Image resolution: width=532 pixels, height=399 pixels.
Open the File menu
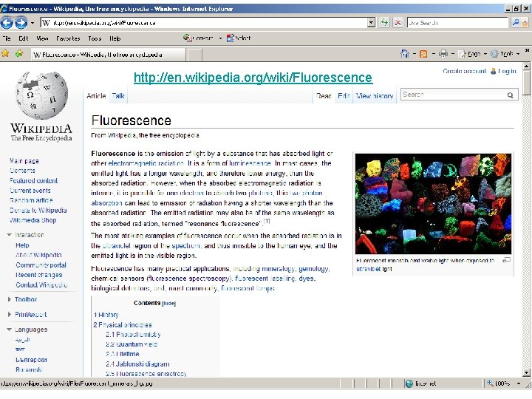click(x=6, y=38)
